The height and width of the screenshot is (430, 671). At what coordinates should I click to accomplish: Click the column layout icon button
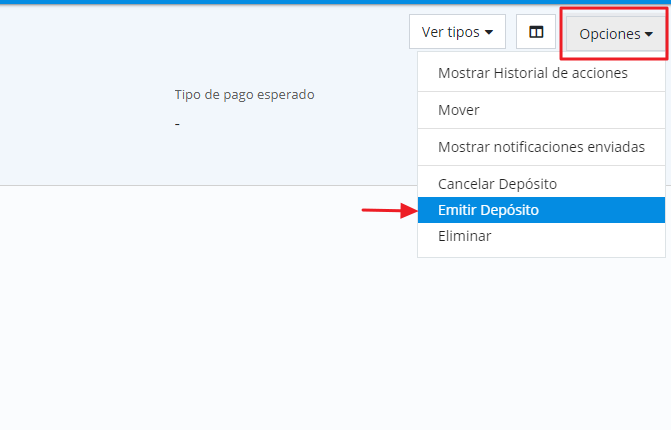click(x=536, y=32)
